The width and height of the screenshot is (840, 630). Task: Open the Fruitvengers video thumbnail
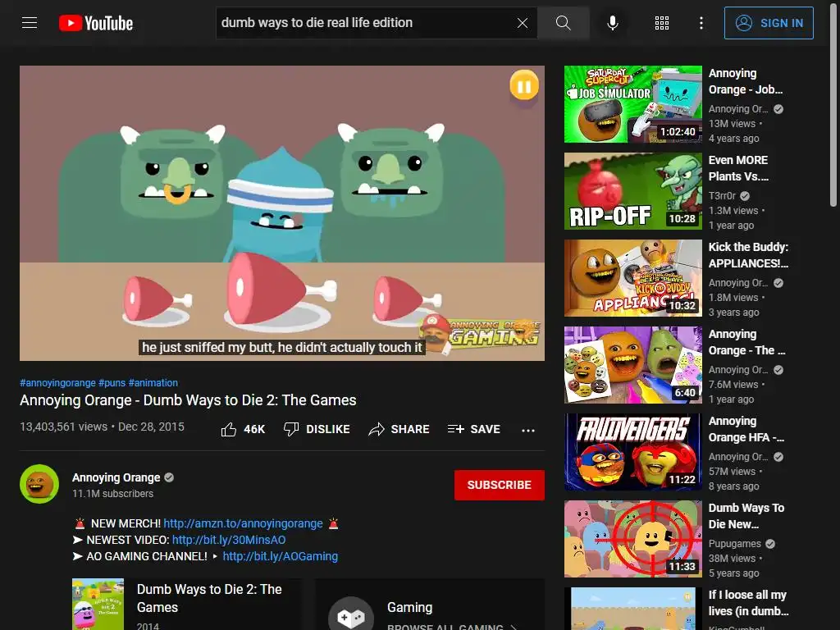coord(632,452)
